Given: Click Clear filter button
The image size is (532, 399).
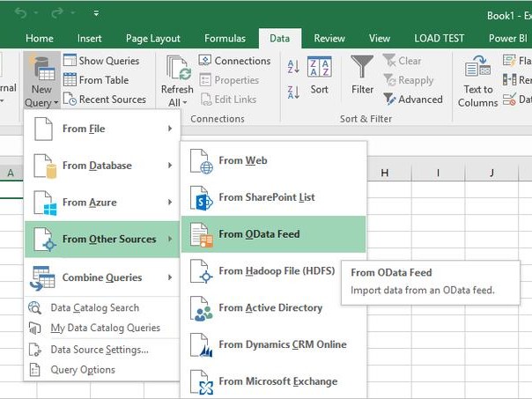Looking at the screenshot, I should coord(402,61).
